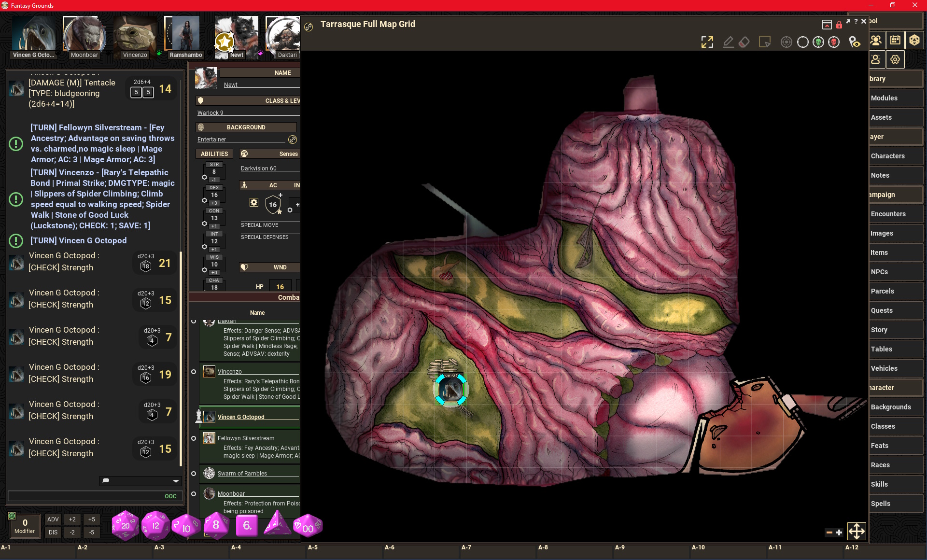
Task: Open the Encounters sidebar entry
Action: pyautogui.click(x=896, y=214)
